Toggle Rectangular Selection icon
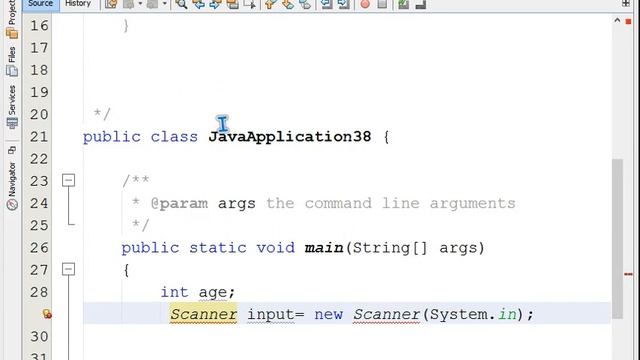Image resolution: width=640 pixels, height=360 pixels. click(249, 4)
